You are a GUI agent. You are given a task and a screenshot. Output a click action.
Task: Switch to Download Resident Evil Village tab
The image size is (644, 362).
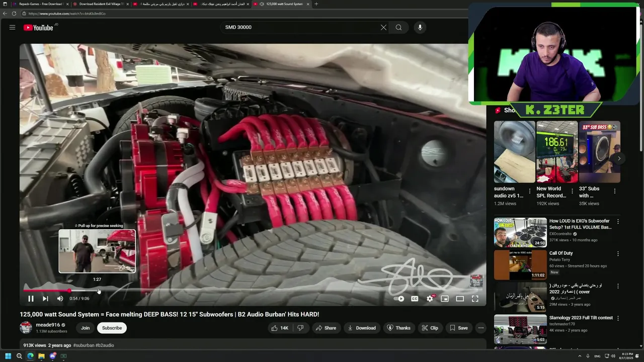tap(101, 4)
